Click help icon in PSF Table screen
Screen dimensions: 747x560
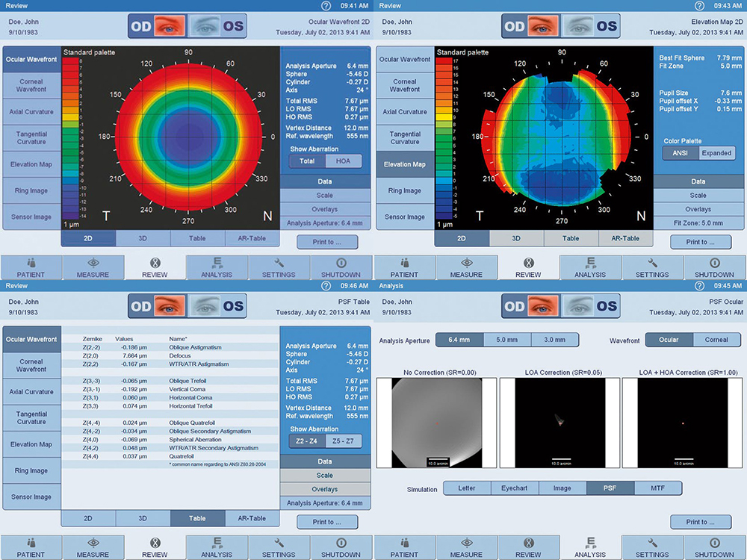click(x=326, y=286)
